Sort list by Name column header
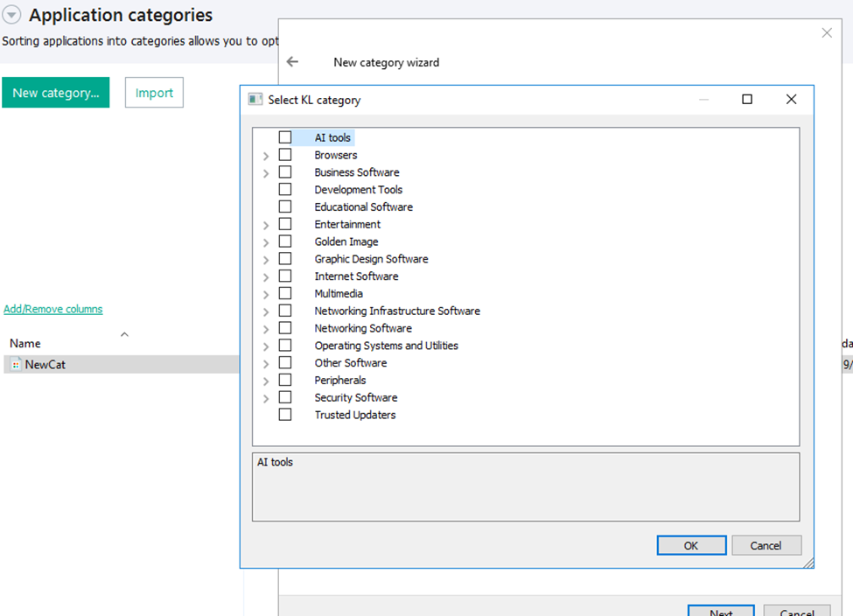This screenshot has height=616, width=853. pos(25,343)
